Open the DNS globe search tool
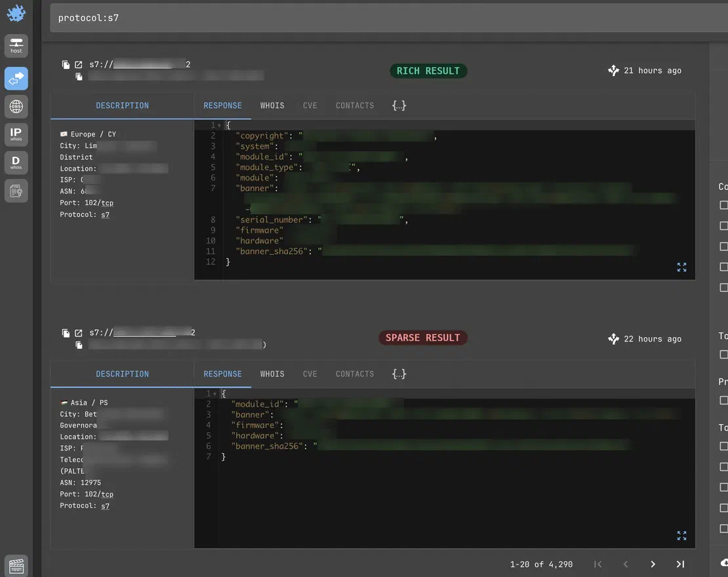Image resolution: width=728 pixels, height=577 pixels. click(16, 107)
